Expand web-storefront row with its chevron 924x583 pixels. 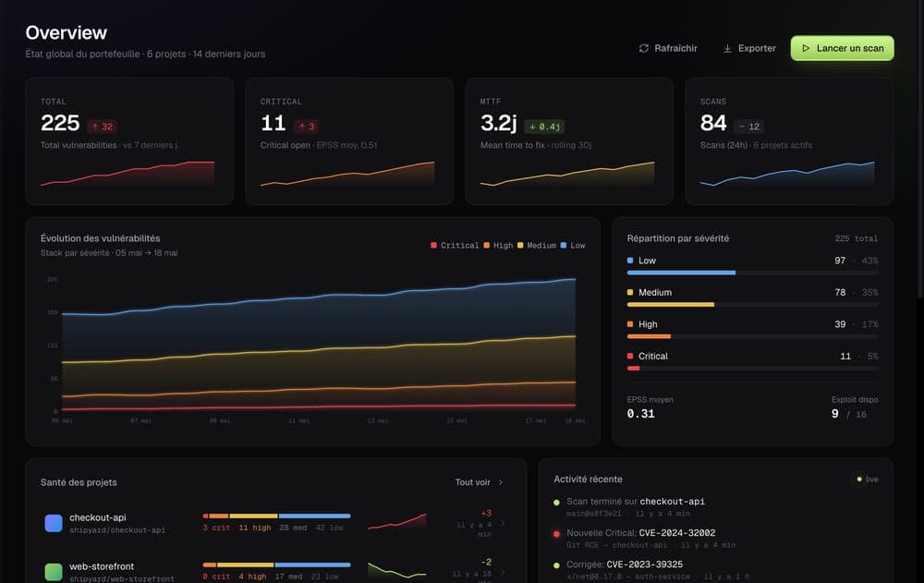pos(503,572)
